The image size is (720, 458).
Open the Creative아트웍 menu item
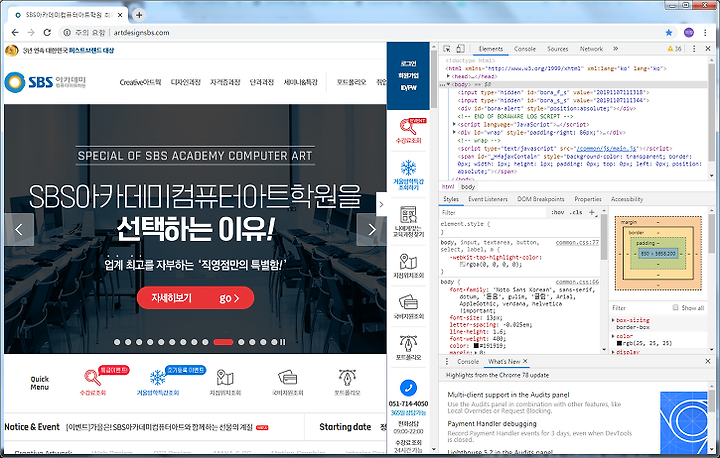point(140,82)
